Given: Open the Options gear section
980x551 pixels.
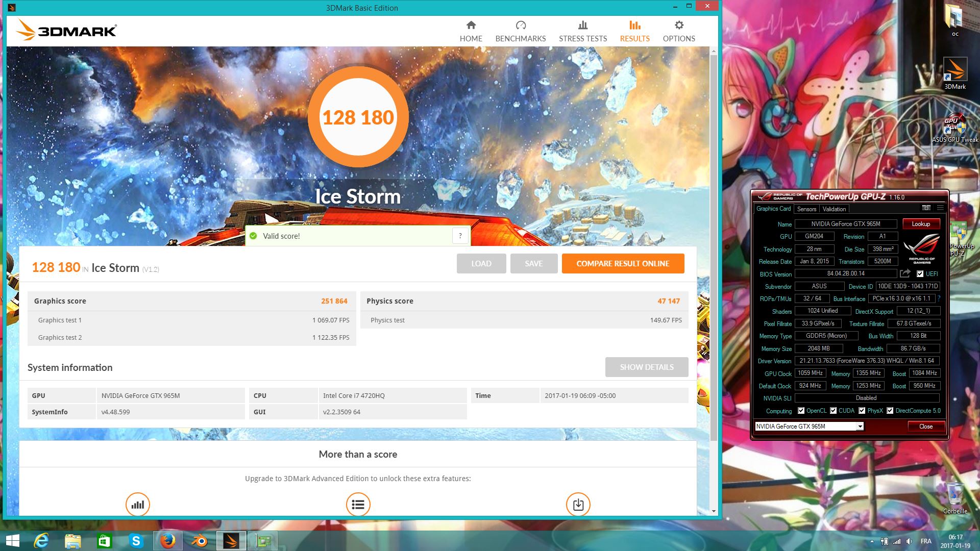Looking at the screenshot, I should coord(679,32).
